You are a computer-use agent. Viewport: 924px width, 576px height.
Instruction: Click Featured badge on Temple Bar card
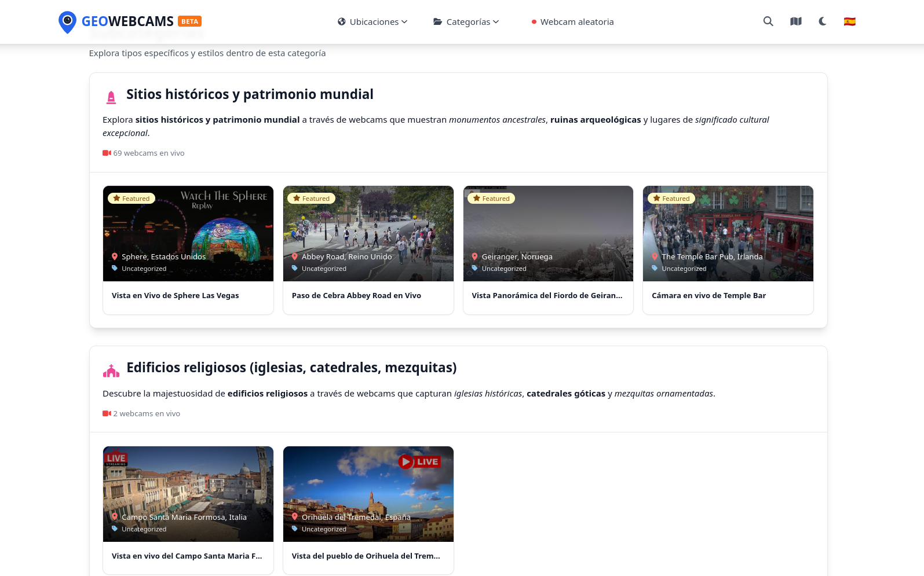tap(671, 199)
